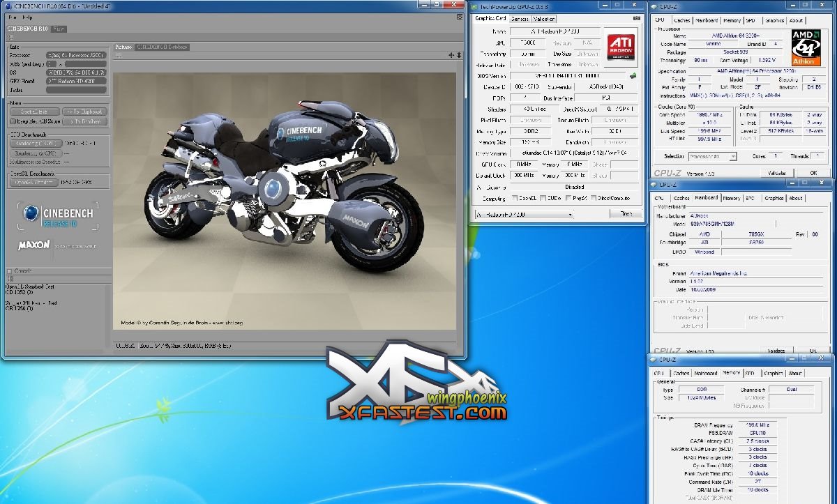Enable the OpenCL checkbox in GPU-Z
Screen dimensions: 837x504
point(516,198)
